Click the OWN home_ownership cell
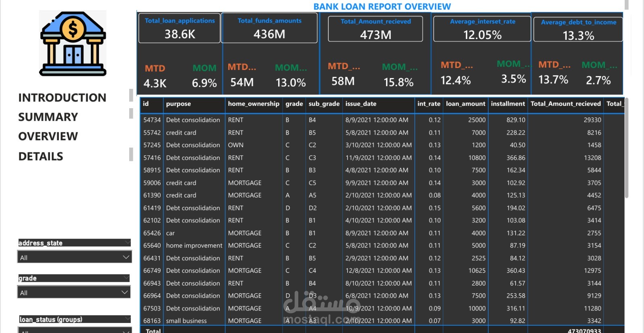Screen dimensions: 644x333 coord(235,145)
